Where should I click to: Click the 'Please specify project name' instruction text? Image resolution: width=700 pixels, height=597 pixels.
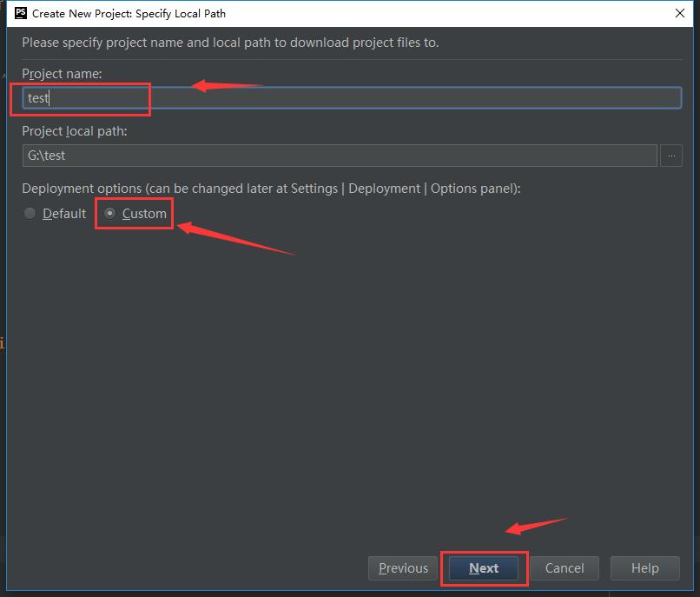pos(230,43)
